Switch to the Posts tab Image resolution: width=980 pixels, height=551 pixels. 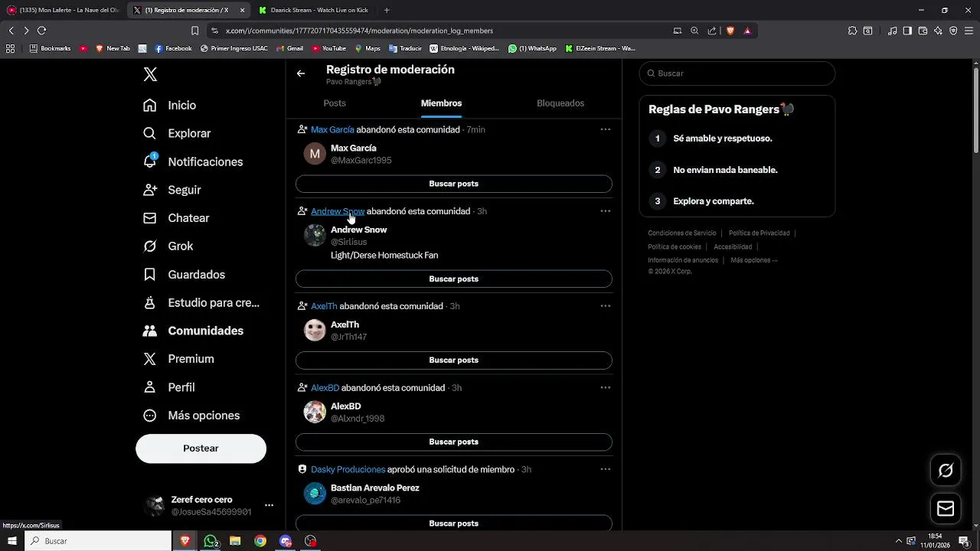pos(335,103)
